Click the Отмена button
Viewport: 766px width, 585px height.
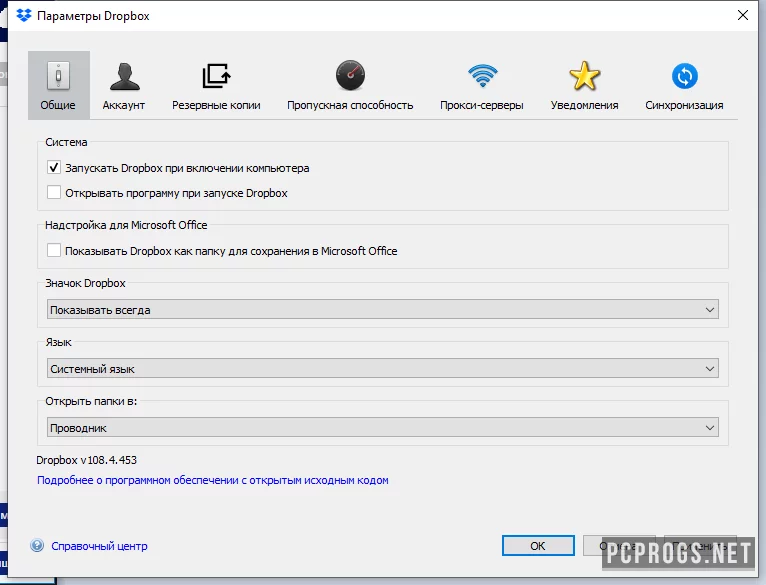tap(619, 545)
